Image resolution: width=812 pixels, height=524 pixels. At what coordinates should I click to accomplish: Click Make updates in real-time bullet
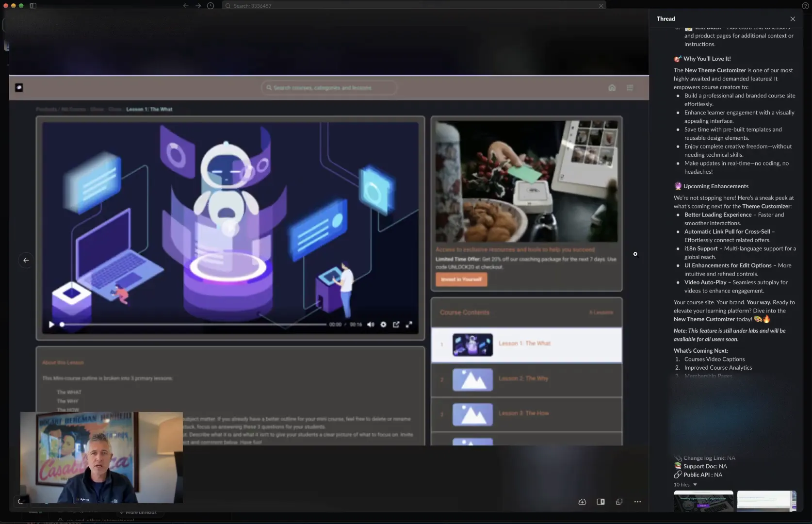(736, 168)
